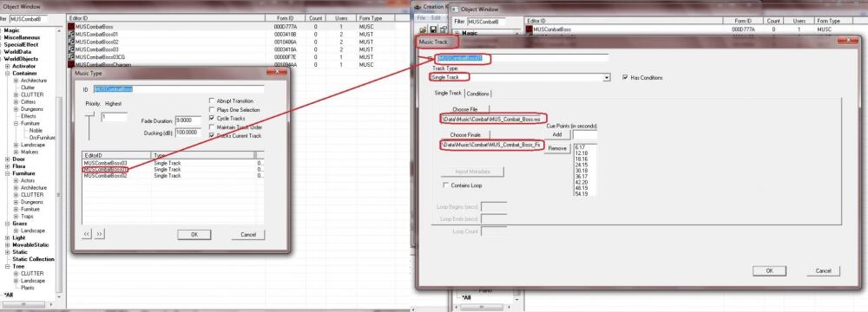The image size is (868, 312).
Task: Expand the Flora tree node
Action: 8,166
